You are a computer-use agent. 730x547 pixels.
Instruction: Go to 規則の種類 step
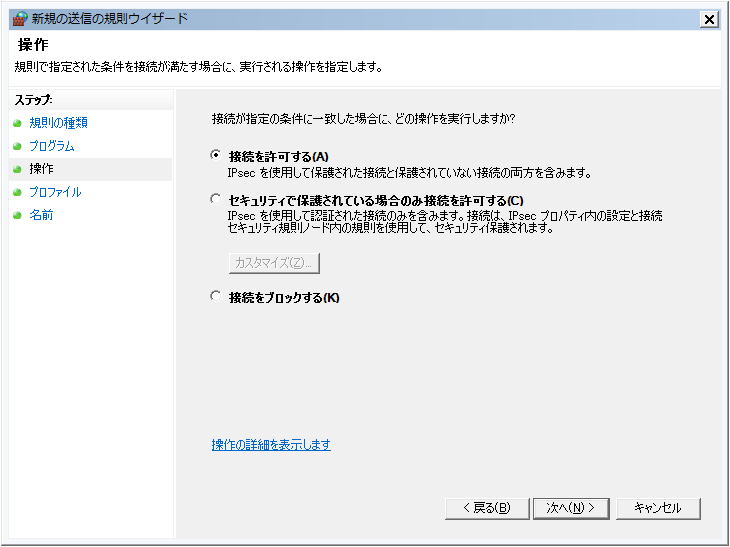click(x=58, y=123)
